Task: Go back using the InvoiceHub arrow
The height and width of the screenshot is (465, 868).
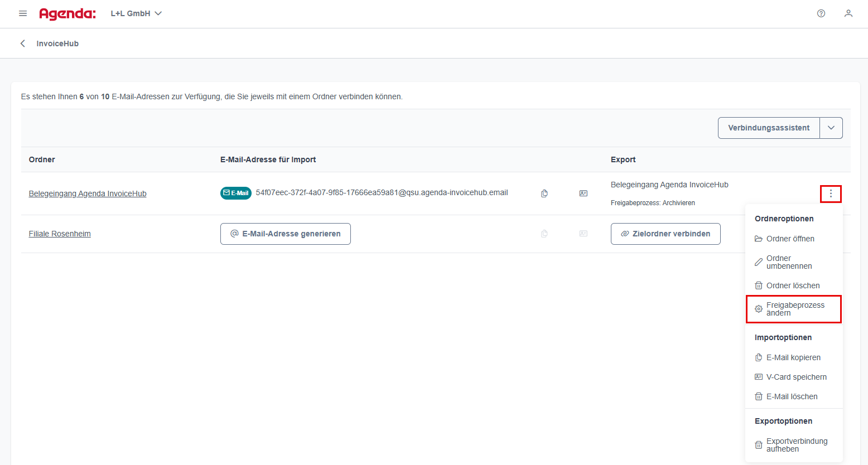Action: [x=23, y=43]
